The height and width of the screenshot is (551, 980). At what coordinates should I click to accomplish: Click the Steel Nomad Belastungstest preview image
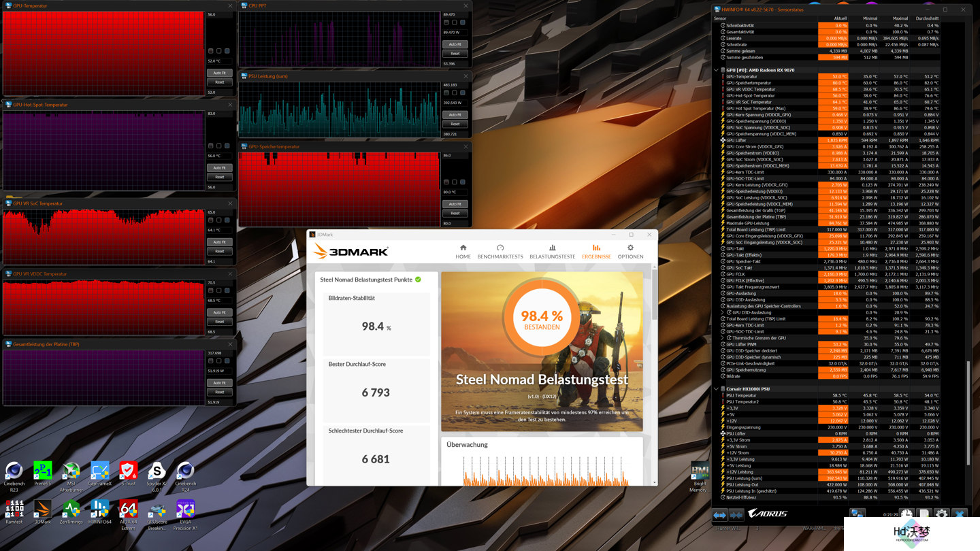point(542,352)
